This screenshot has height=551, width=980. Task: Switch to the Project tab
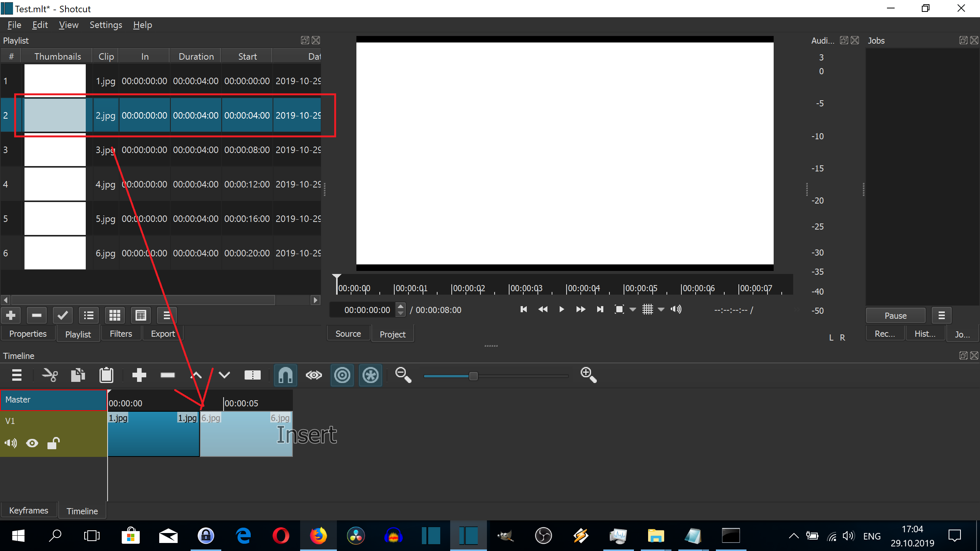(393, 334)
